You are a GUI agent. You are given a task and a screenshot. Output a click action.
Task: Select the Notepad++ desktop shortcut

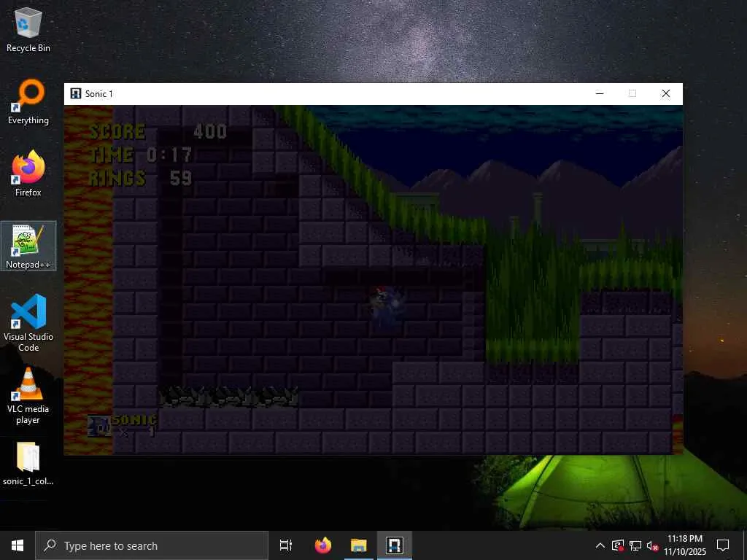(x=28, y=246)
